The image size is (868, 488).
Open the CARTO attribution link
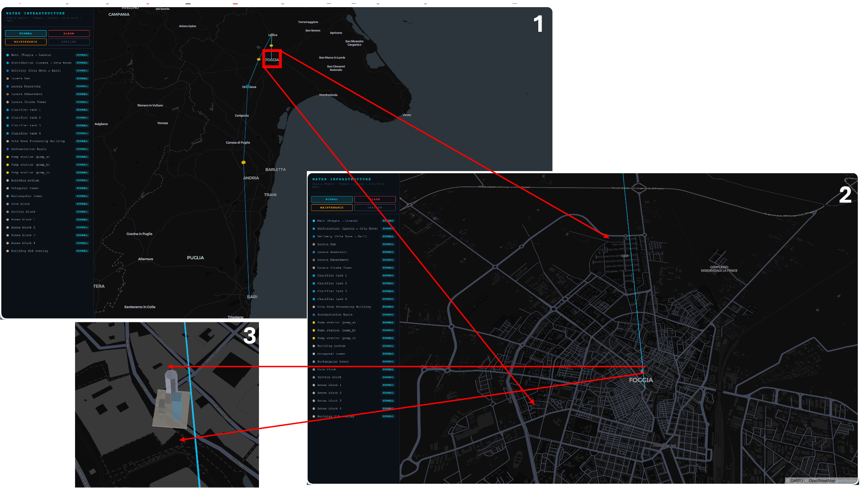click(796, 481)
